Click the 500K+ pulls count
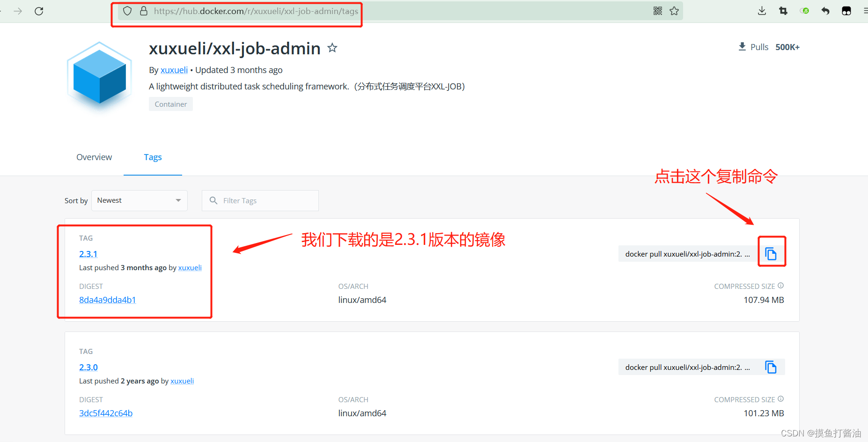Screen dimensions: 868x442 [x=787, y=47]
